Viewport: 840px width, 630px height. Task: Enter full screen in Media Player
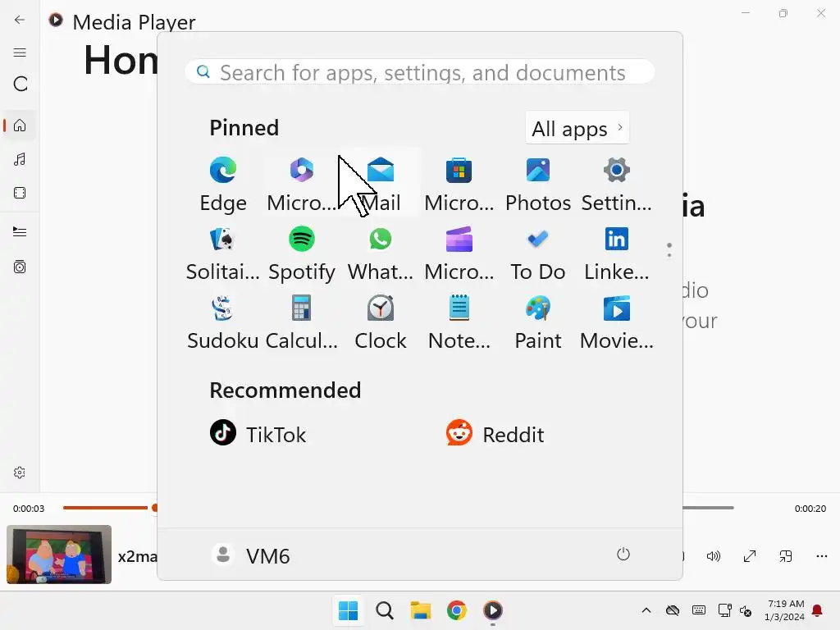point(750,556)
